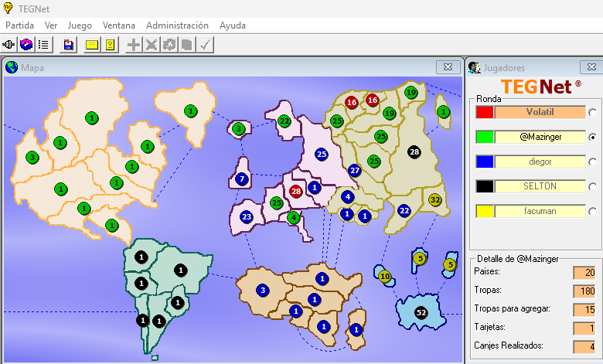Click the Tropas para agregar value field
Image resolution: width=603 pixels, height=364 pixels.
coord(583,309)
